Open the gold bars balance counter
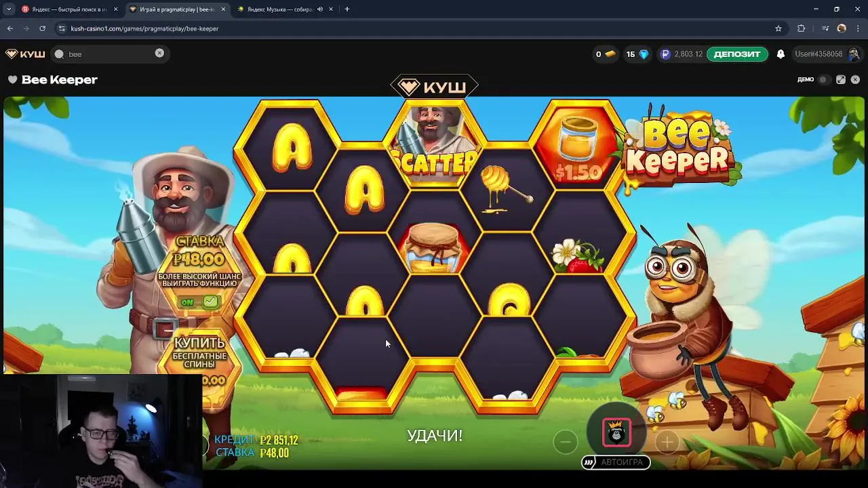 click(x=605, y=54)
